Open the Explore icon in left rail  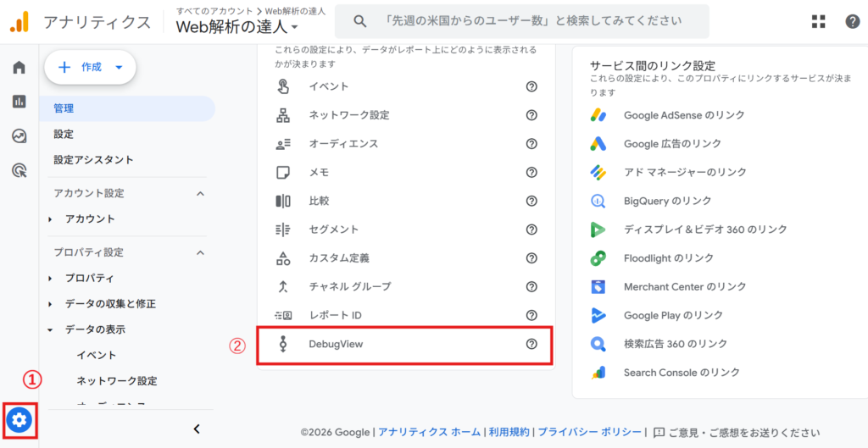(19, 136)
